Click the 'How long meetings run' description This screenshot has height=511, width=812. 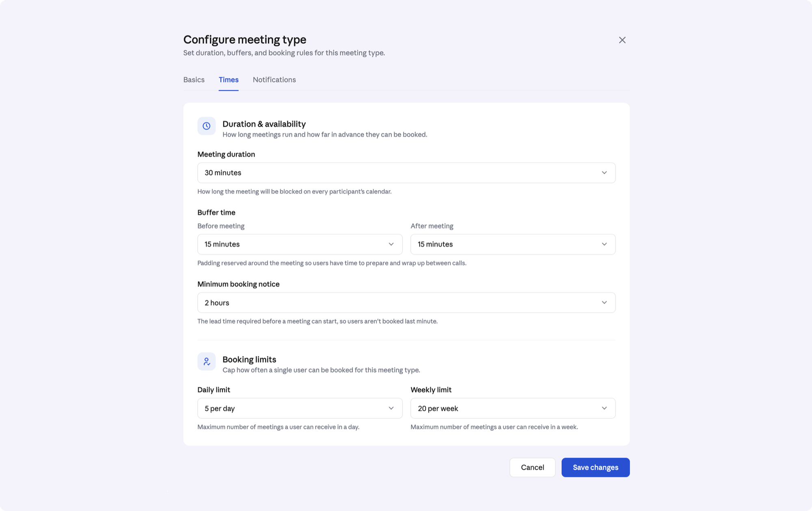325,134
